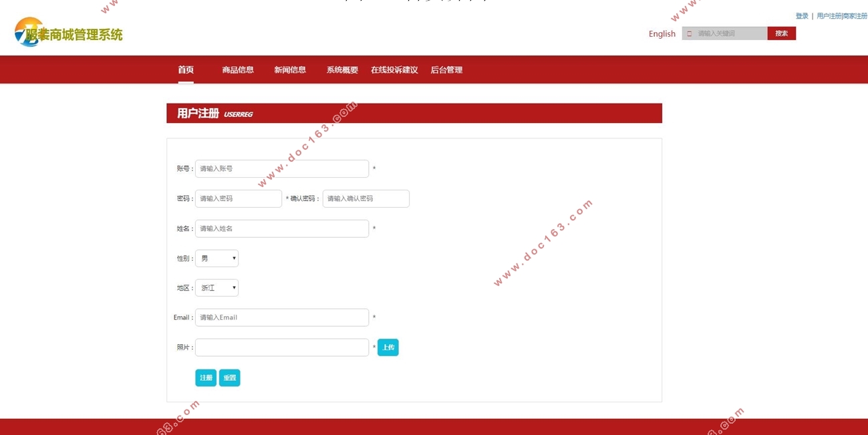The height and width of the screenshot is (435, 868).
Task: Click the 请输入Email email input field
Action: tap(281, 317)
